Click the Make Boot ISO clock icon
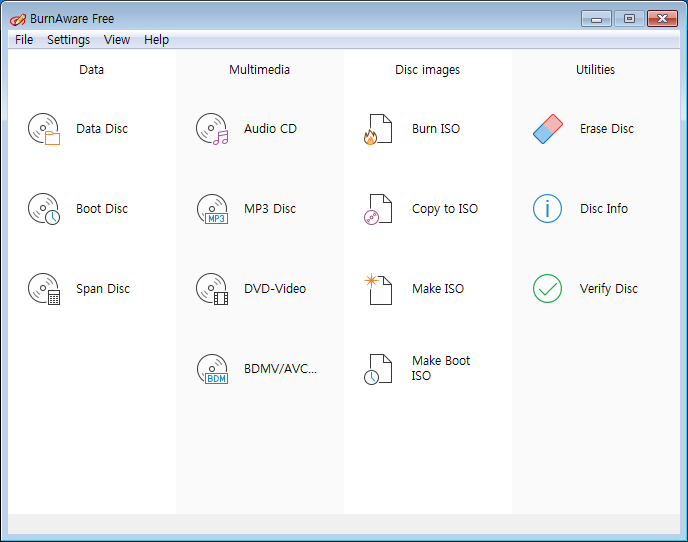Screen dimensions: 688x542 click(378, 369)
